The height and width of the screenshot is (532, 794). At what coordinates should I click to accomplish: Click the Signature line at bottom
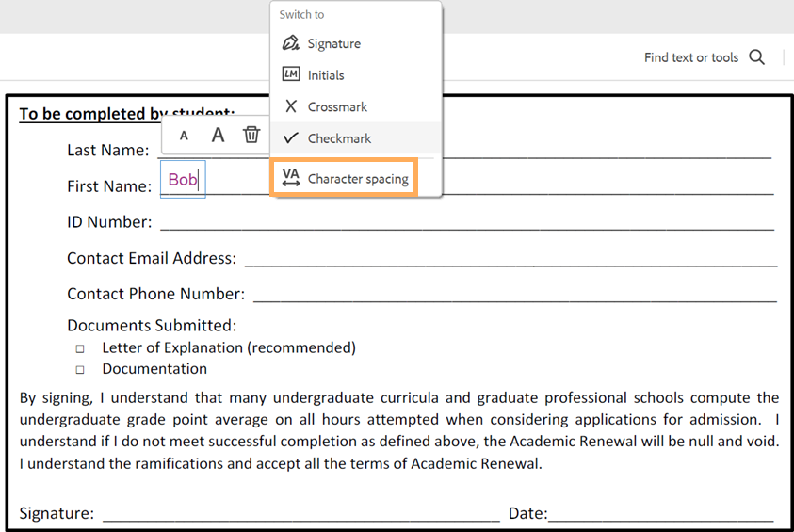301,514
